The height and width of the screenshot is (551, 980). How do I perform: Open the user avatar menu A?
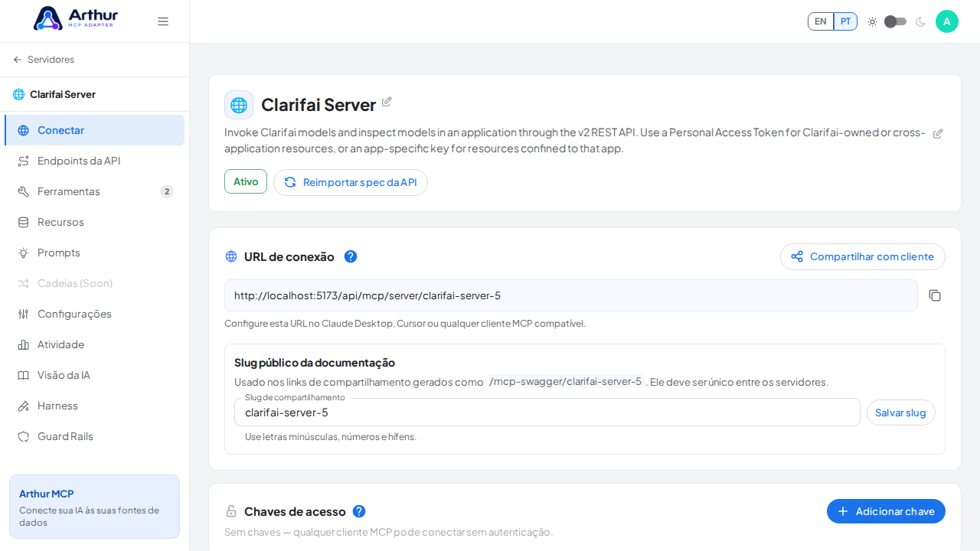[x=947, y=21]
